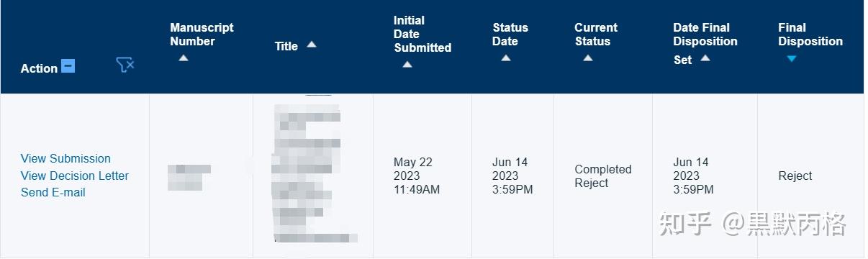Click the Final Disposition header text
The width and height of the screenshot is (868, 259).
[810, 35]
